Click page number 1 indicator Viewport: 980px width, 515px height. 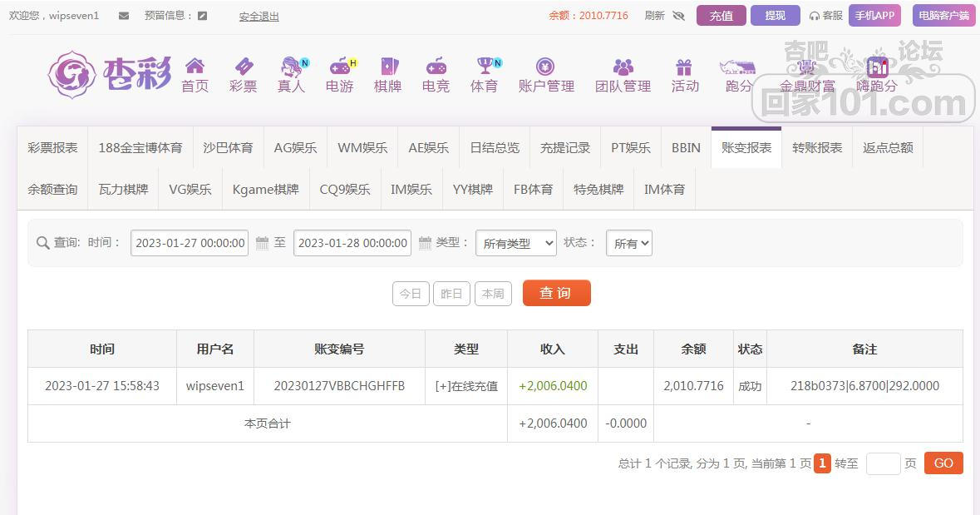[x=822, y=463]
